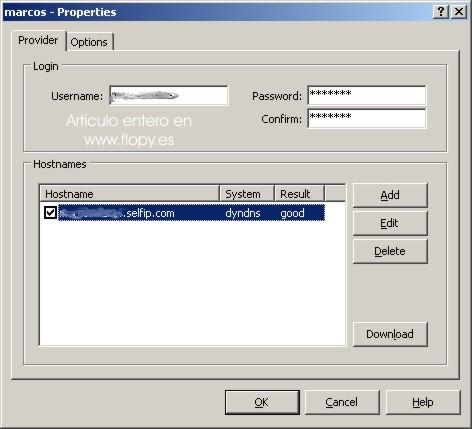The width and height of the screenshot is (472, 429).
Task: Close the marcos Properties dialog
Action: click(x=459, y=12)
